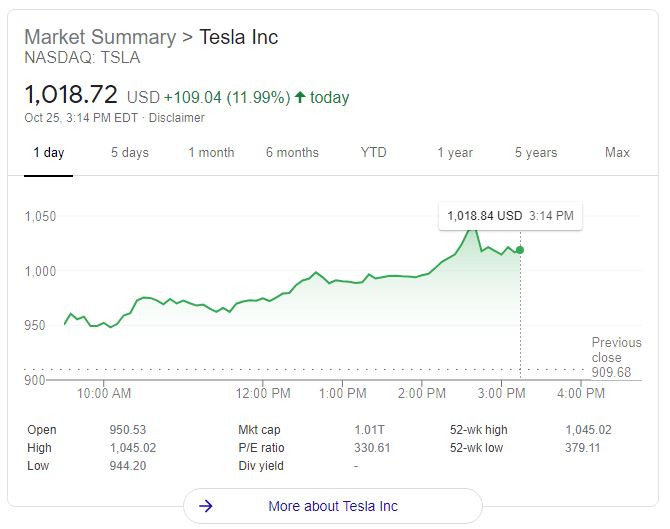This screenshot has height=529, width=670.
Task: View the 5 years chart range
Action: pos(536,153)
